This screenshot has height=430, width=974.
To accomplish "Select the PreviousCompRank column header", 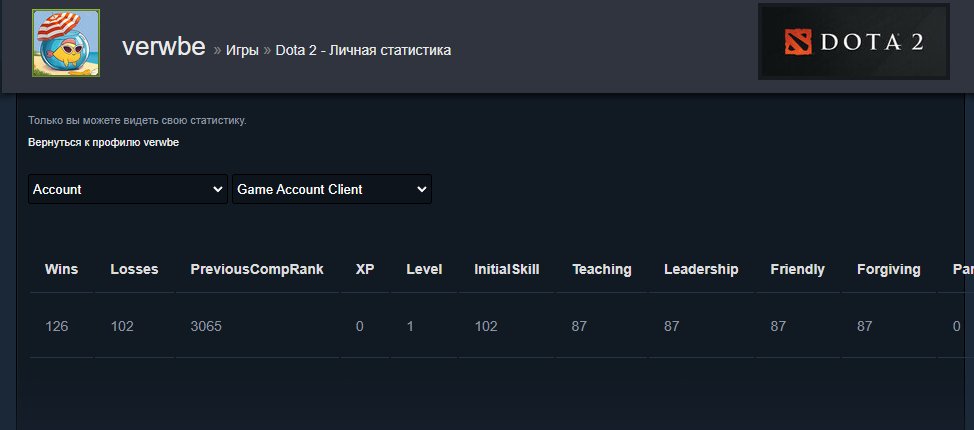I will pyautogui.click(x=257, y=269).
